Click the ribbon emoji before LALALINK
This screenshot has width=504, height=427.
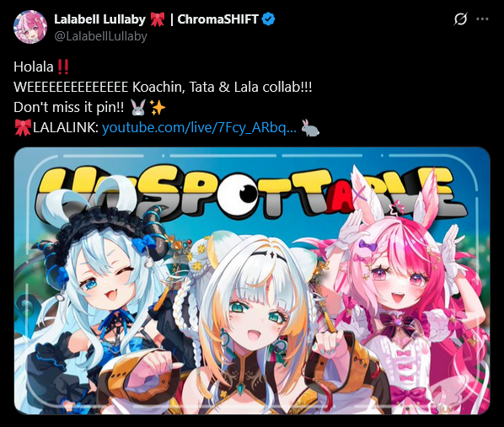point(23,127)
